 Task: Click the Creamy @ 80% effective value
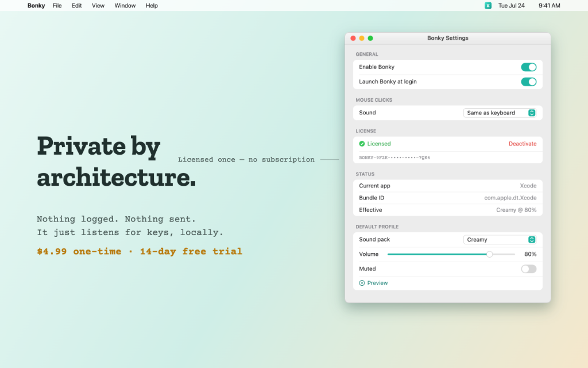pos(516,210)
